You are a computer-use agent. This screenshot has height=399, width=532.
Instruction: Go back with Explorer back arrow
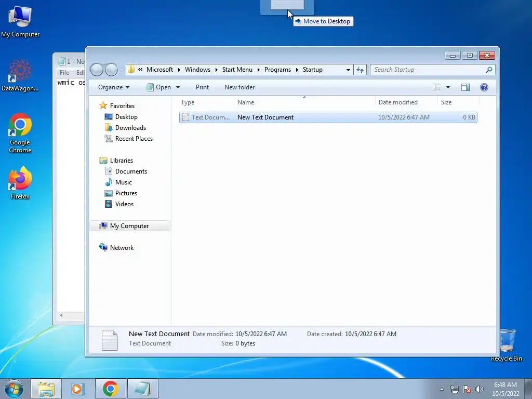click(97, 70)
